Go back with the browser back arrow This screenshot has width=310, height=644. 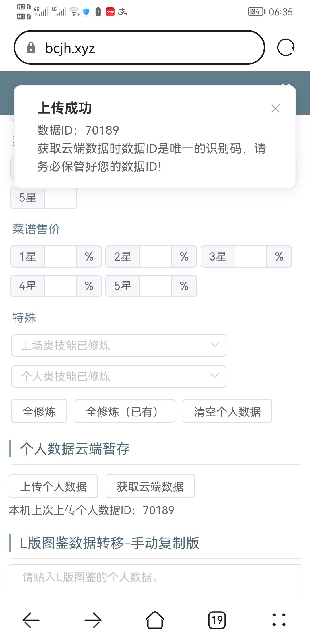(x=31, y=620)
